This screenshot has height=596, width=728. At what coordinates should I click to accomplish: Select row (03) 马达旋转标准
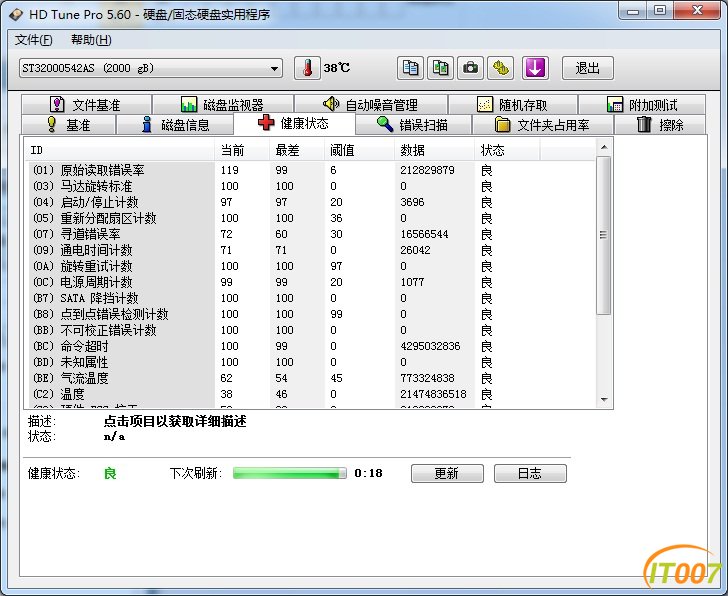tap(311, 186)
